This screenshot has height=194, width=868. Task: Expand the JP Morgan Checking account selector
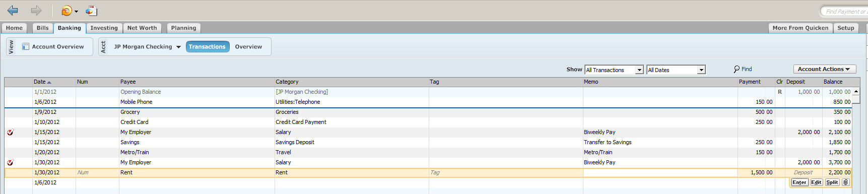178,47
